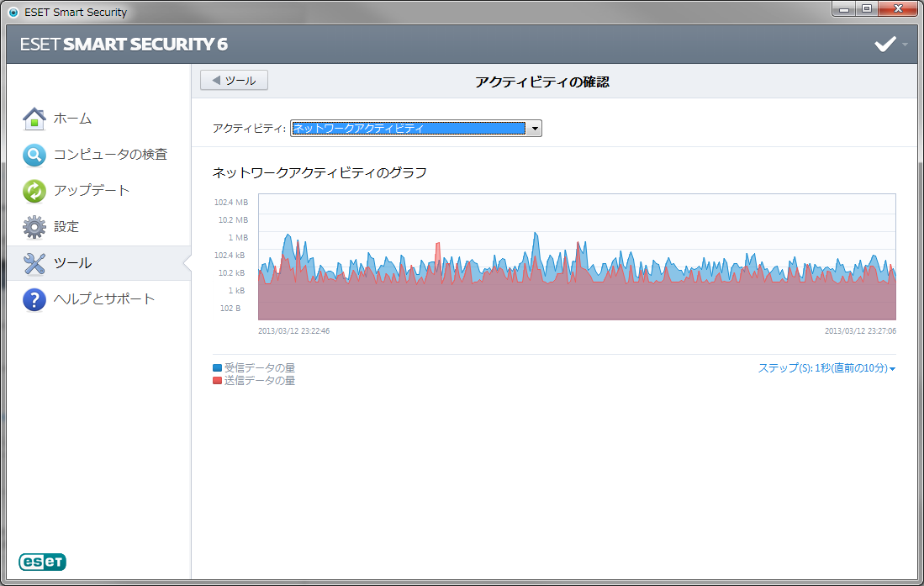924x586 pixels.
Task: Click the network activity graph area
Action: coord(577,257)
